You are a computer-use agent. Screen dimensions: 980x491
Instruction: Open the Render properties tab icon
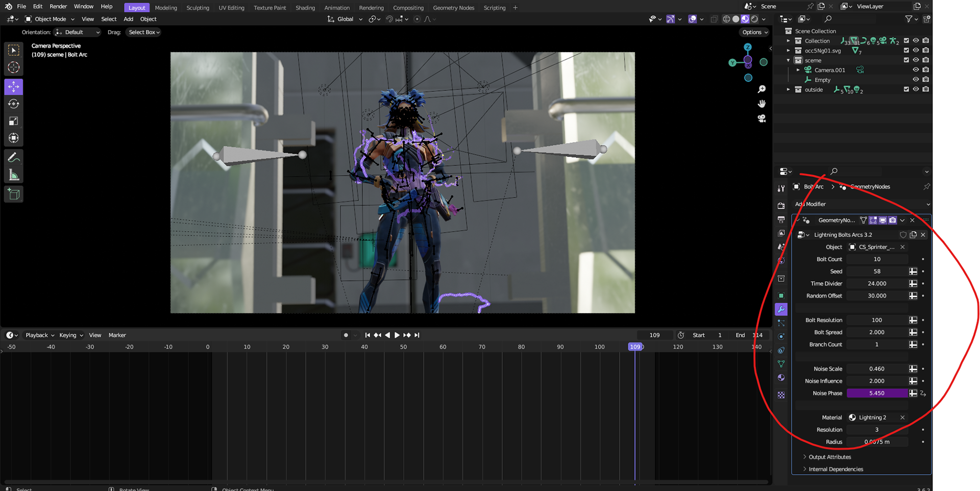[781, 206]
